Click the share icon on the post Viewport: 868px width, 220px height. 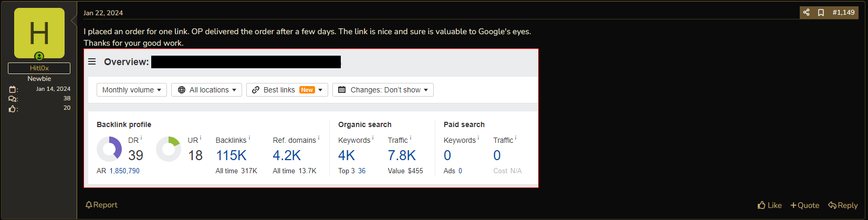pos(806,12)
